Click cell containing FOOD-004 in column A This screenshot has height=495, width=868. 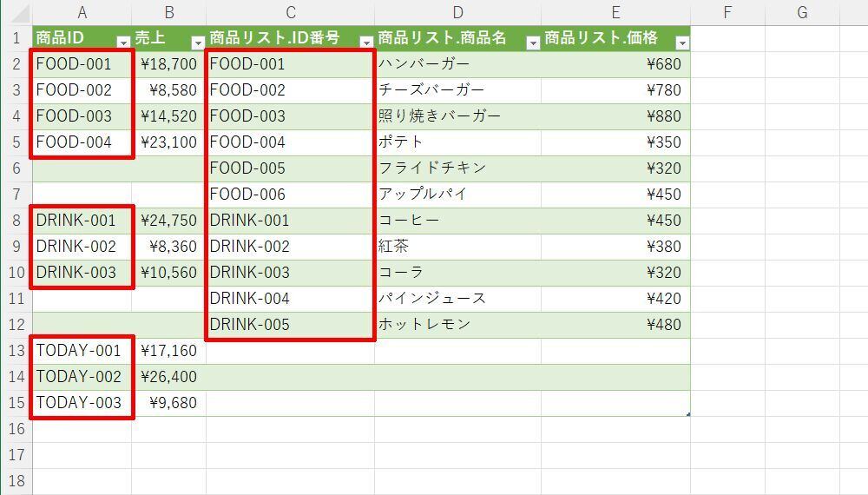coord(82,142)
